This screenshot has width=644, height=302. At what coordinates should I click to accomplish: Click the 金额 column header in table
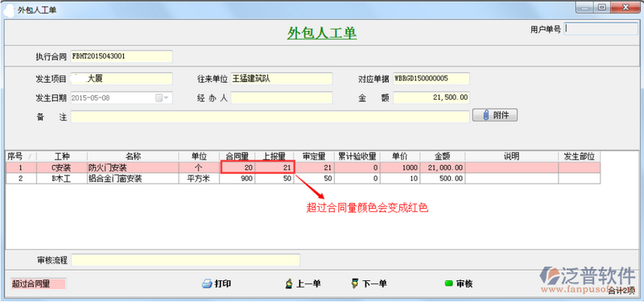(443, 156)
